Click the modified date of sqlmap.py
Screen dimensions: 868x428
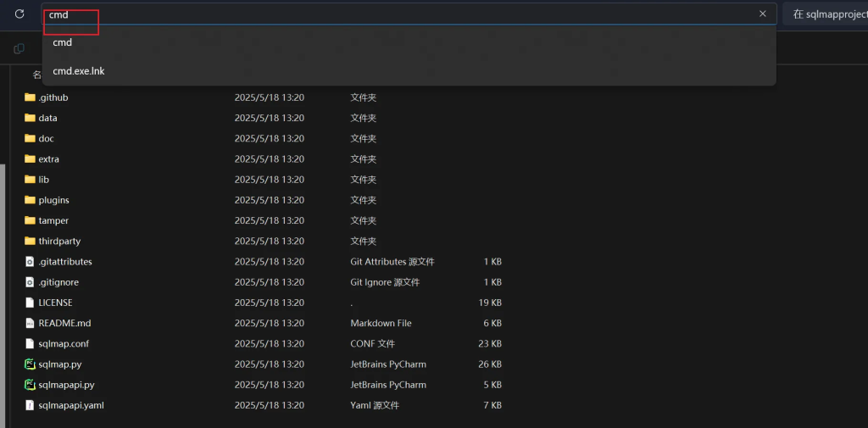(x=269, y=364)
